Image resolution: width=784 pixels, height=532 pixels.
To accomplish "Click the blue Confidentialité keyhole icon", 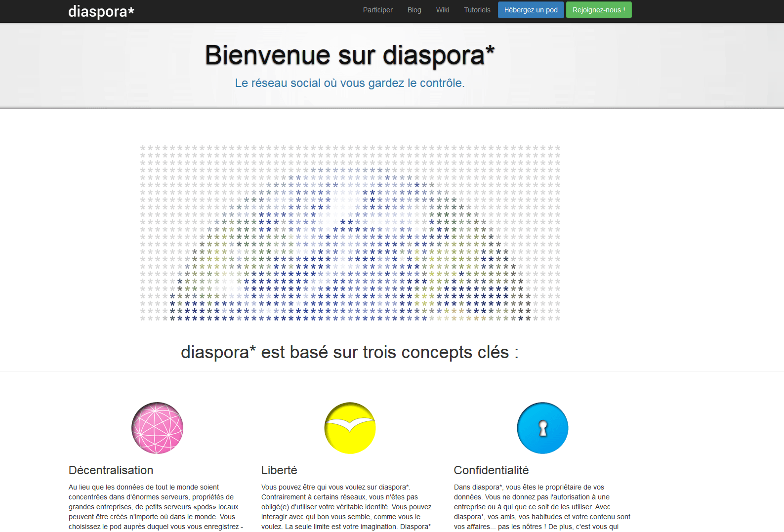I will coord(542,428).
